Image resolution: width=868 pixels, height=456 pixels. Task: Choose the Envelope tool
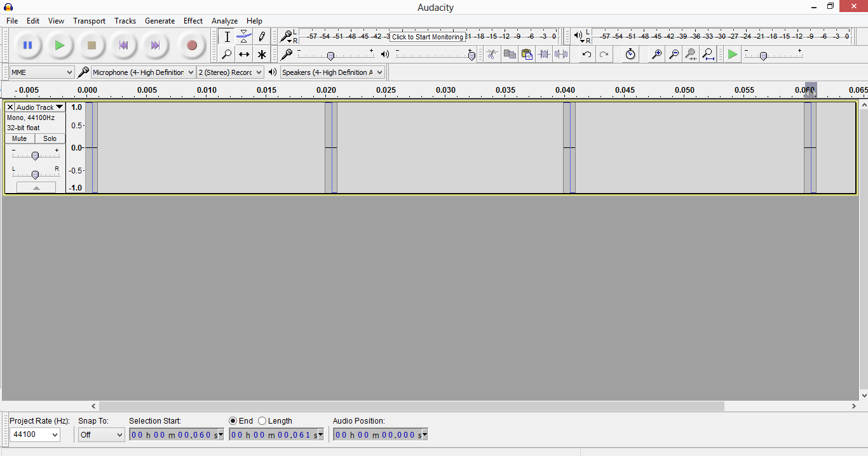(244, 37)
